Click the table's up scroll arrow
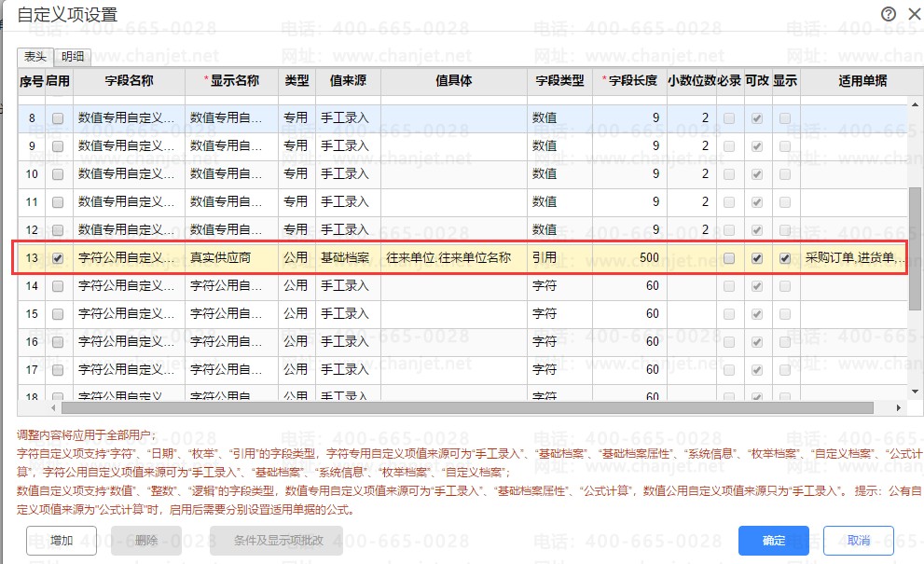This screenshot has width=924, height=564. pos(915,105)
